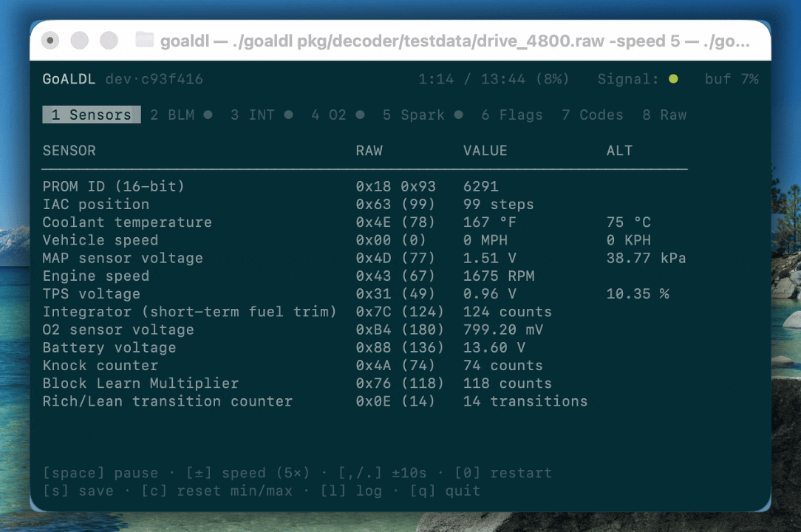This screenshot has width=801, height=532.
Task: Select the PROM ID (16-bit) row
Action: (365, 186)
